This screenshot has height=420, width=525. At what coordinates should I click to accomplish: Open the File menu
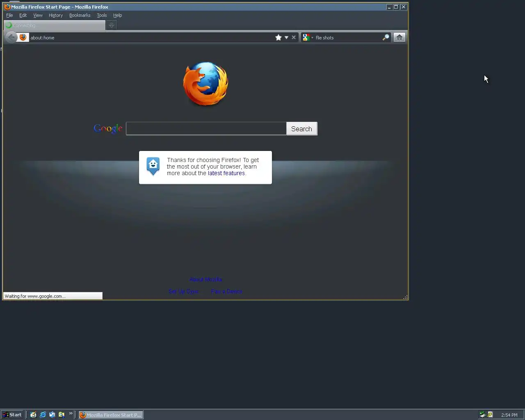tap(9, 15)
